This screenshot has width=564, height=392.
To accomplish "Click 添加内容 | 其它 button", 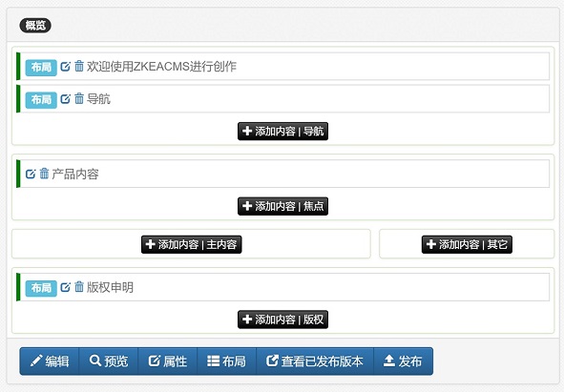I will click(x=467, y=244).
